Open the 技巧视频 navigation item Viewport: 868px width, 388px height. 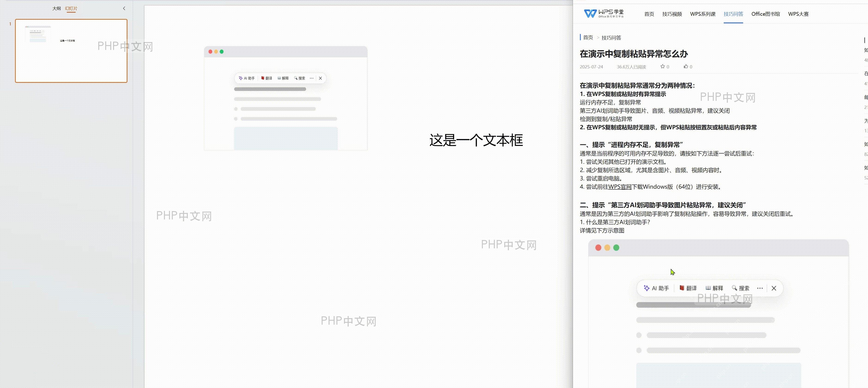tap(672, 14)
